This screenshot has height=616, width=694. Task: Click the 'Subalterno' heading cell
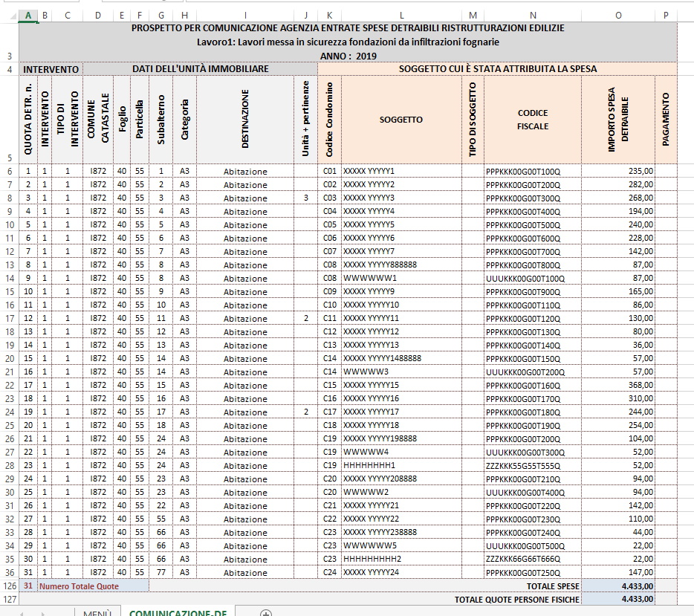(x=161, y=120)
